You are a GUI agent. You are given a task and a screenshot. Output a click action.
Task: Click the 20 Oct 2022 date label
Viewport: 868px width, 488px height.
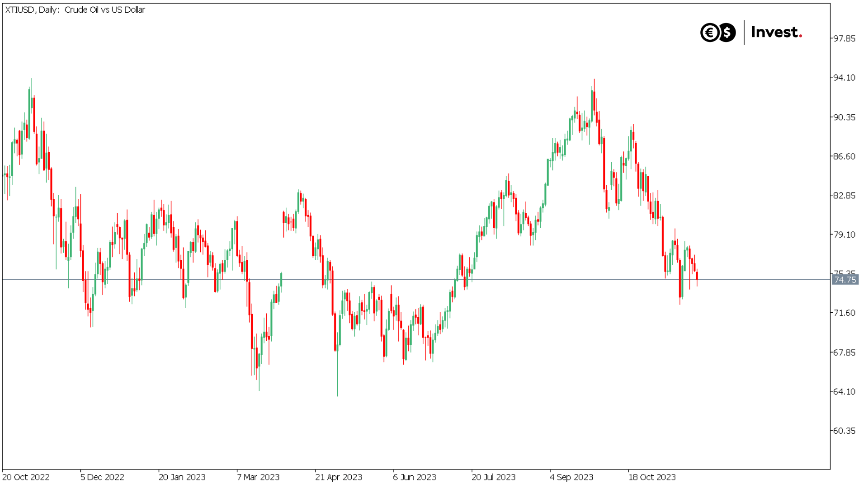(x=26, y=477)
